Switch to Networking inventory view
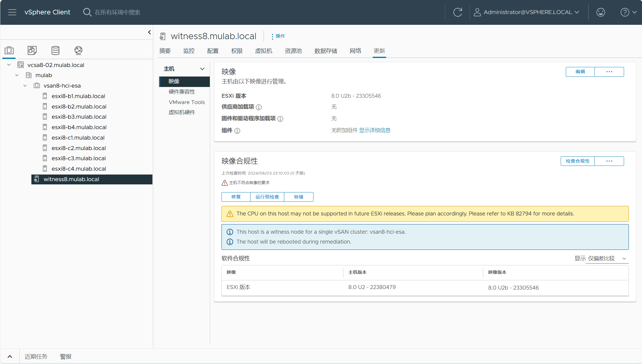This screenshot has height=364, width=642. (78, 51)
